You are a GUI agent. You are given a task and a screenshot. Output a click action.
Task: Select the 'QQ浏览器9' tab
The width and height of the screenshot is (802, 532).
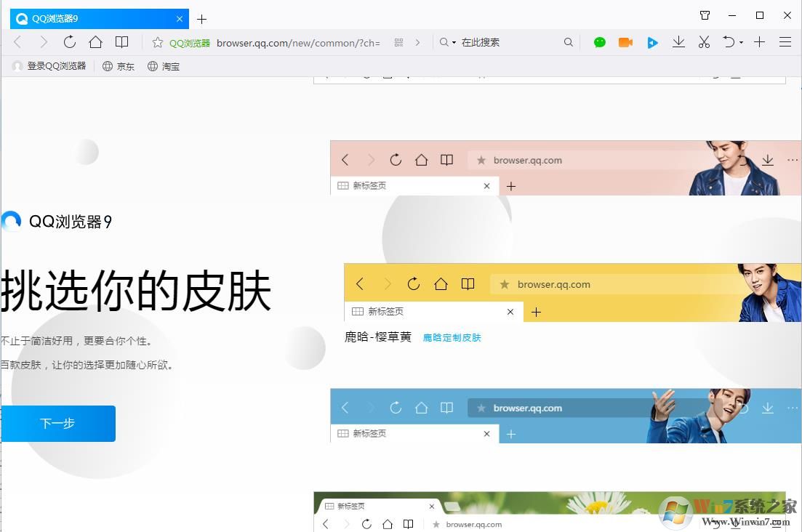click(100, 19)
